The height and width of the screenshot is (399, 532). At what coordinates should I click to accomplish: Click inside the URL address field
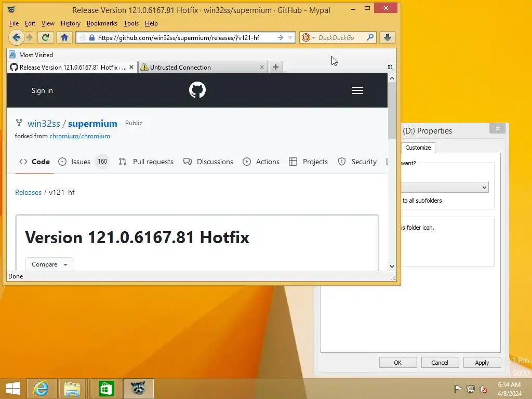pos(185,37)
